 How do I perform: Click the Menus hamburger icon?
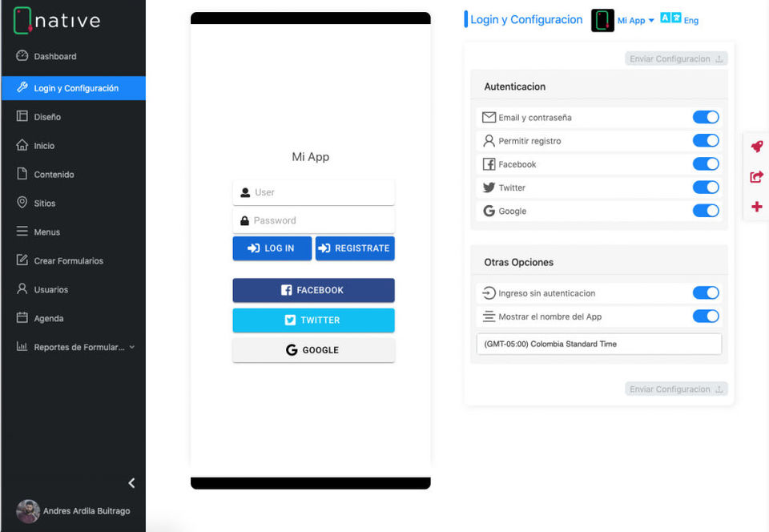pyautogui.click(x=22, y=231)
